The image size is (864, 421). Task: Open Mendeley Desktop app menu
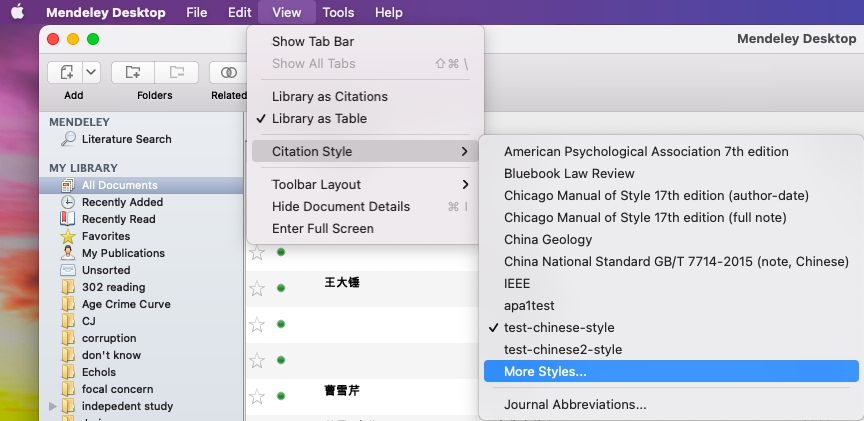coord(106,12)
